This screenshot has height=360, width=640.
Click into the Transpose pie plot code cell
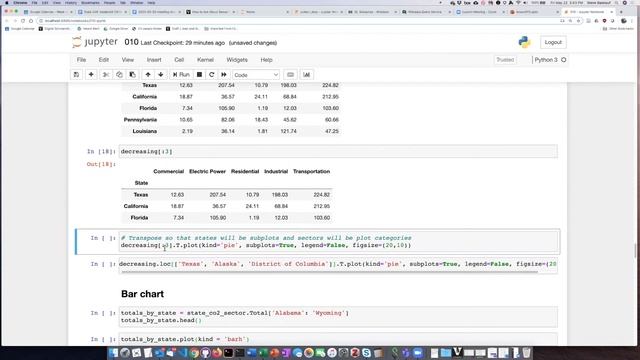[338, 242]
